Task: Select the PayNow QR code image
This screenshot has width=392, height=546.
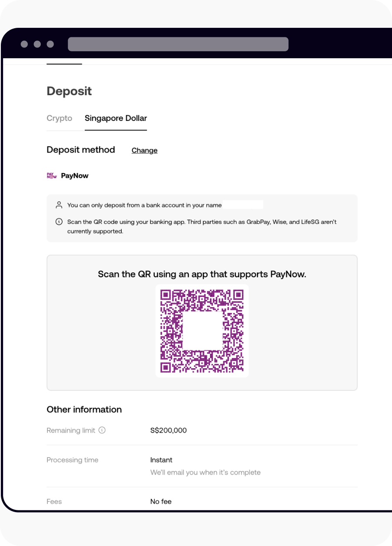Action: [202, 330]
